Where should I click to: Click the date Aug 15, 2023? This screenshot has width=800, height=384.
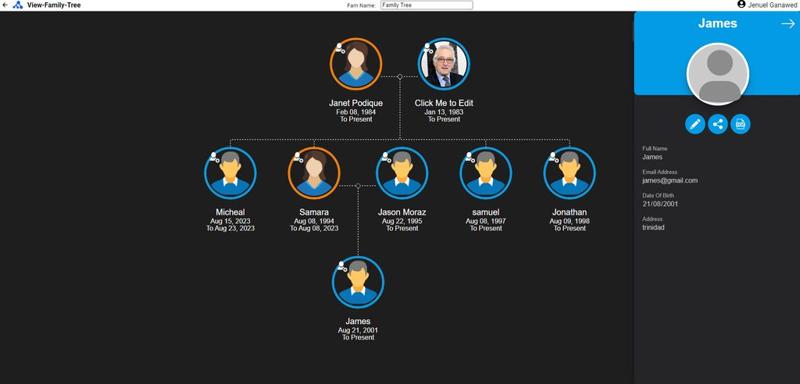click(x=230, y=221)
